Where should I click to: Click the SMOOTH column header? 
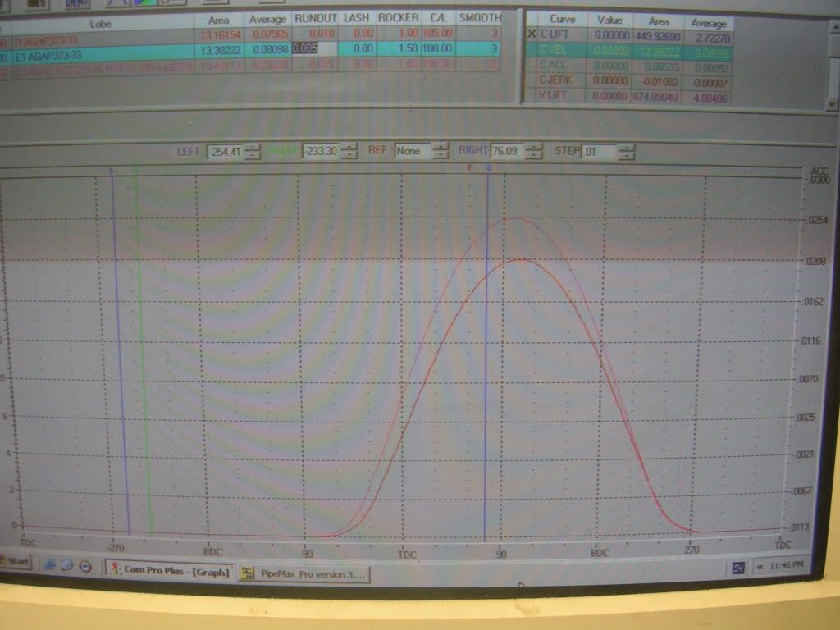pyautogui.click(x=479, y=18)
